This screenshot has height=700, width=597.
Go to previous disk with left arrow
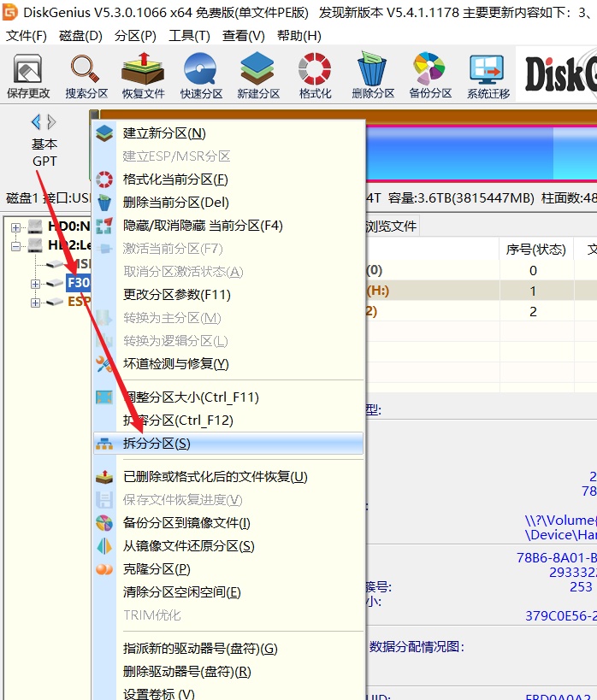(x=36, y=121)
